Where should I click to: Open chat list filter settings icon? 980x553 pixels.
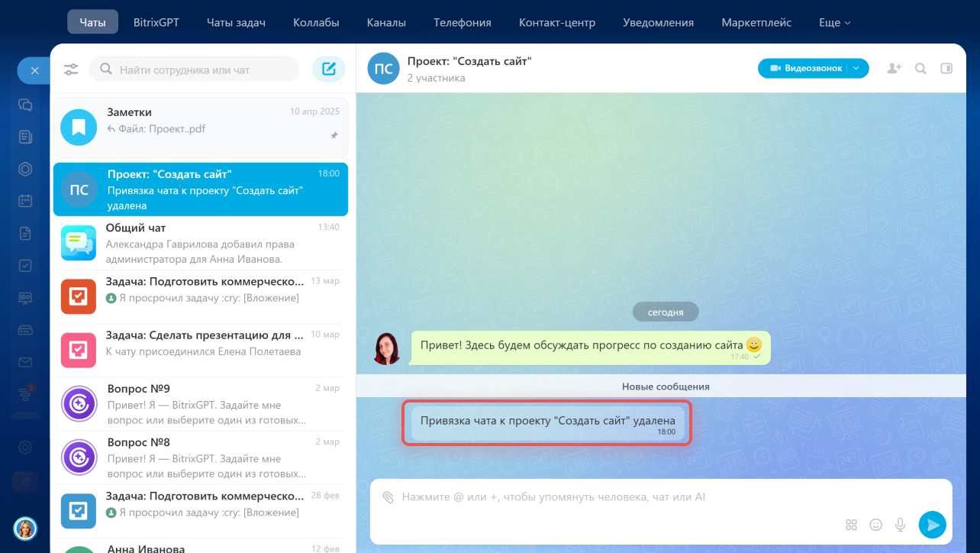click(x=71, y=70)
